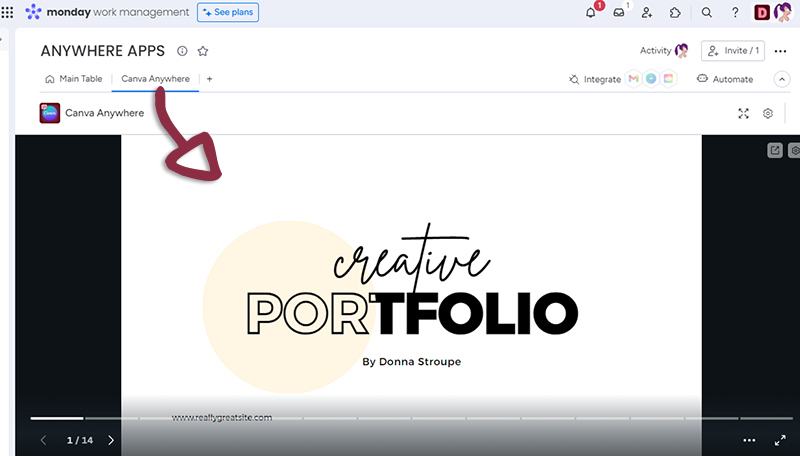Open Canva Anywhere view settings gear
Image resolution: width=800 pixels, height=456 pixels.
tap(768, 114)
